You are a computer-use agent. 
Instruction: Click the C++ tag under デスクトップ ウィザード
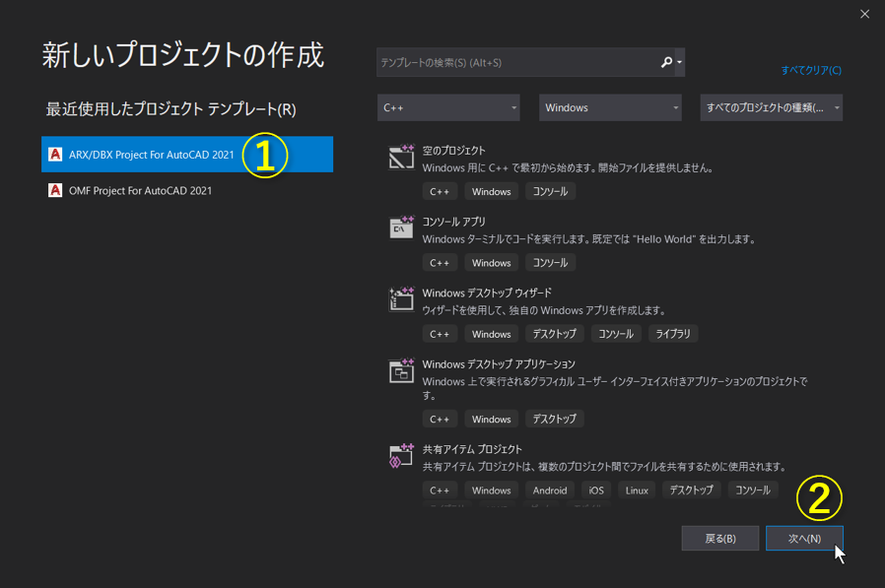point(440,334)
